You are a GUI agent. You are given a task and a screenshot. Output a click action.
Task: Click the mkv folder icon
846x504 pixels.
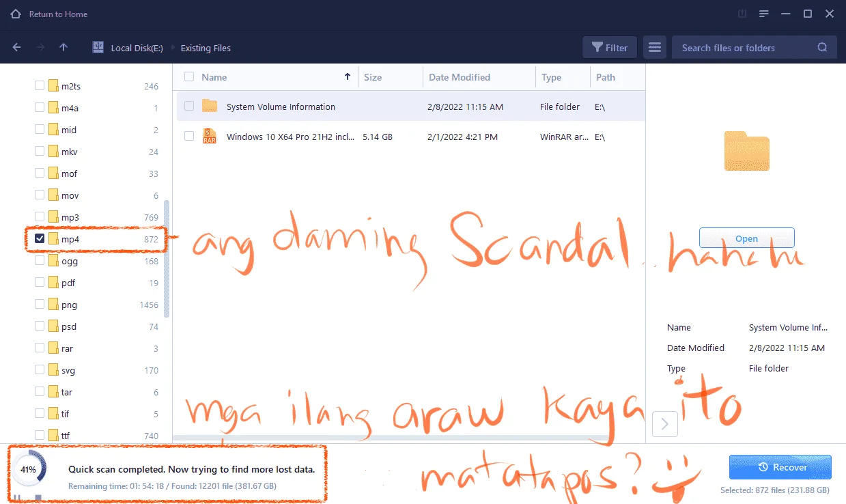(53, 152)
